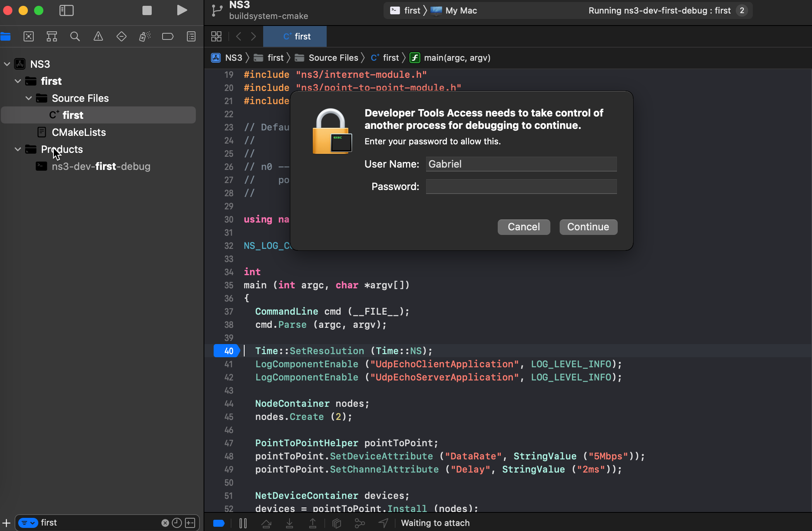812x531 pixels.
Task: Open the Issue navigator (warning triangle)
Action: click(98, 36)
